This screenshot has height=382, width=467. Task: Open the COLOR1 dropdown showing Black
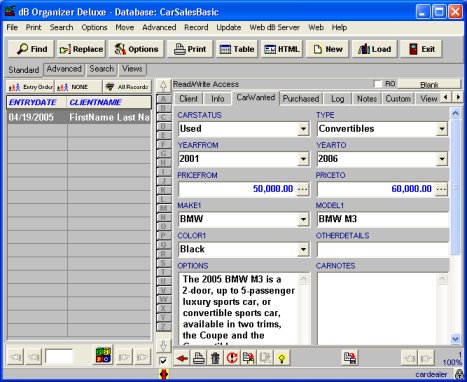point(303,249)
